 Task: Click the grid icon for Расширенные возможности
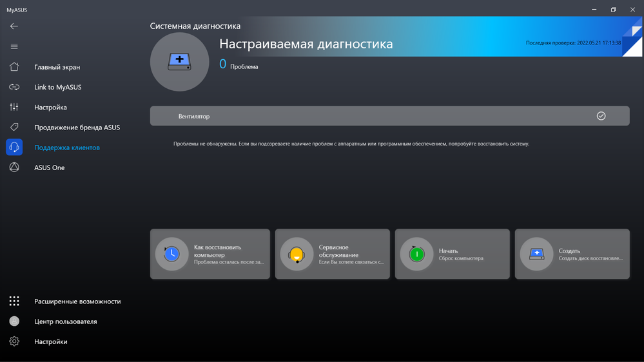pos(14,301)
